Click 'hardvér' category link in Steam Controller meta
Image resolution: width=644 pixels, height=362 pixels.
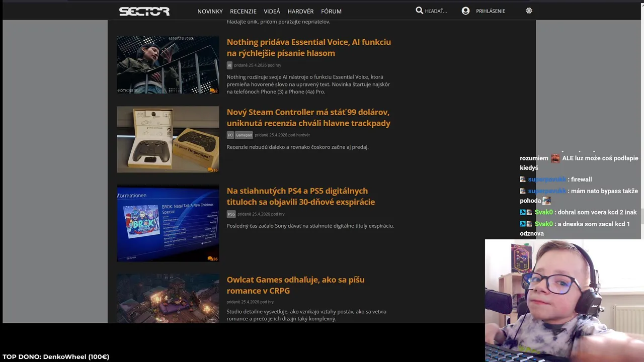pyautogui.click(x=303, y=135)
